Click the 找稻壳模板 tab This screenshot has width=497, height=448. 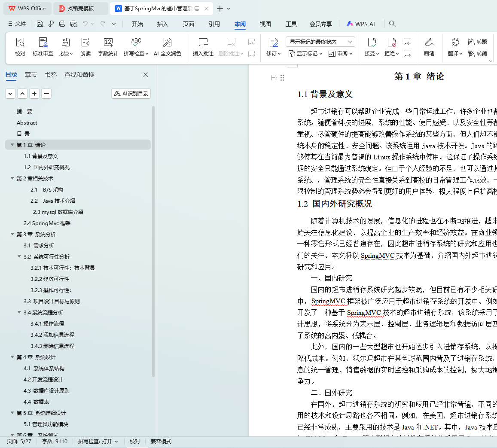(80, 9)
